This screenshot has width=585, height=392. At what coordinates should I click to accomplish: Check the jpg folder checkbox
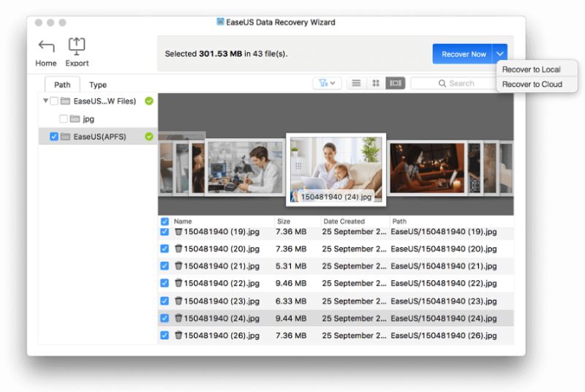64,118
